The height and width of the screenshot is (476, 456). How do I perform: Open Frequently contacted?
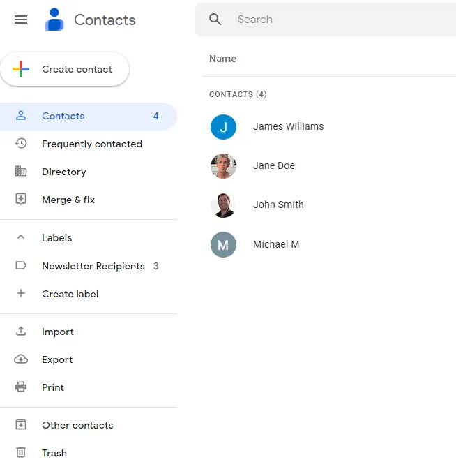pos(89,144)
